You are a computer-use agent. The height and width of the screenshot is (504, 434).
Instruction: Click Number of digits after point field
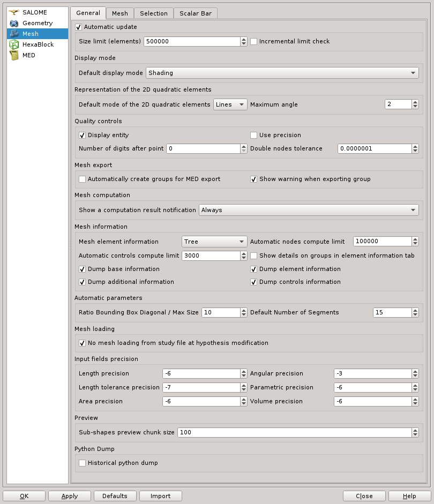[203, 148]
